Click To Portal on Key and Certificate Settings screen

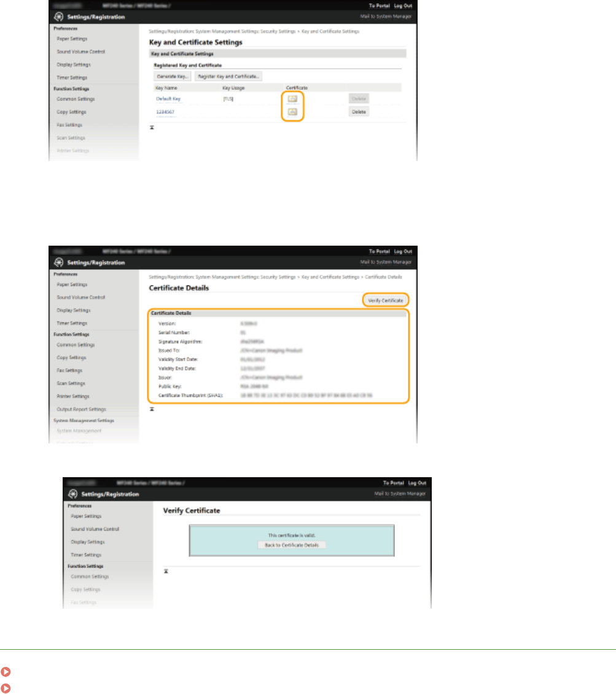[x=380, y=6]
